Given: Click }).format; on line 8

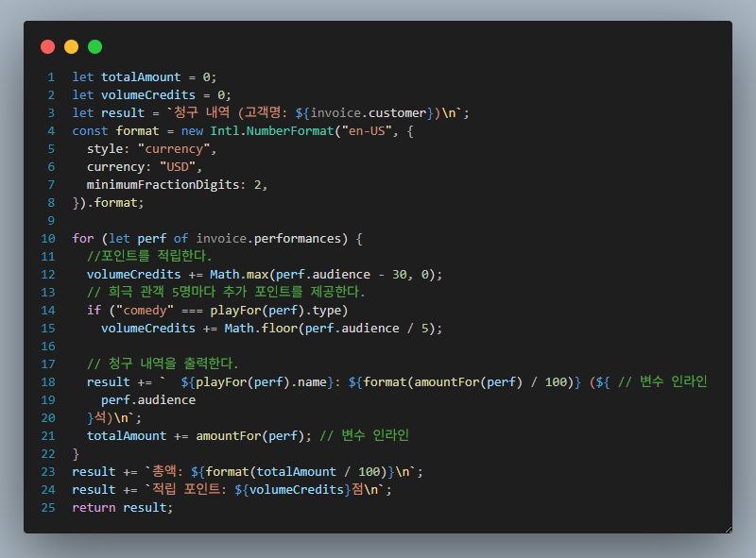Looking at the screenshot, I should click(108, 202).
